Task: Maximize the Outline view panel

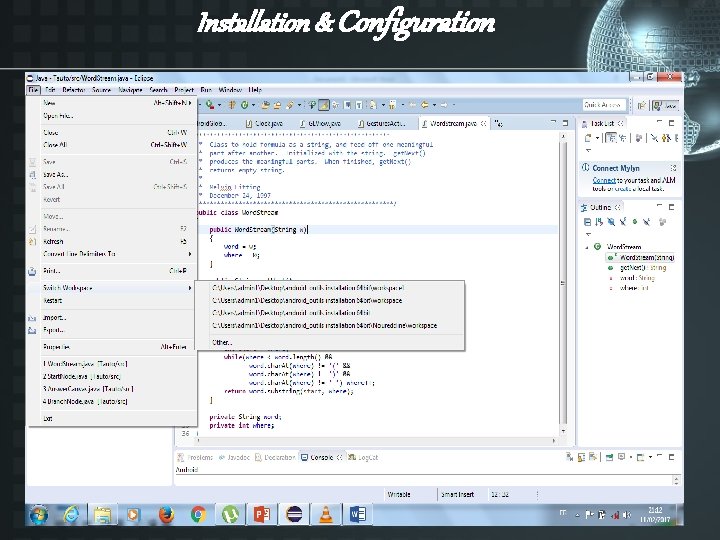Action: point(671,208)
